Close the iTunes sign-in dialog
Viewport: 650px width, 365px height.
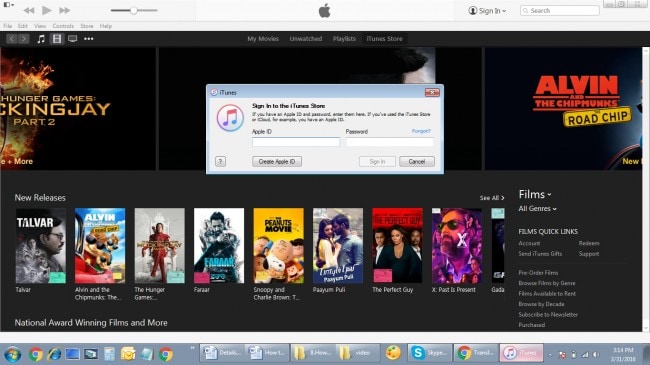432,92
